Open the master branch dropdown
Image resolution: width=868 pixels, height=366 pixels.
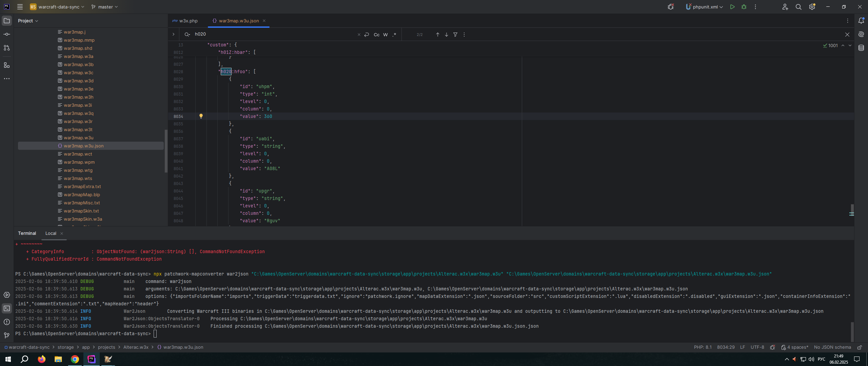coord(105,7)
